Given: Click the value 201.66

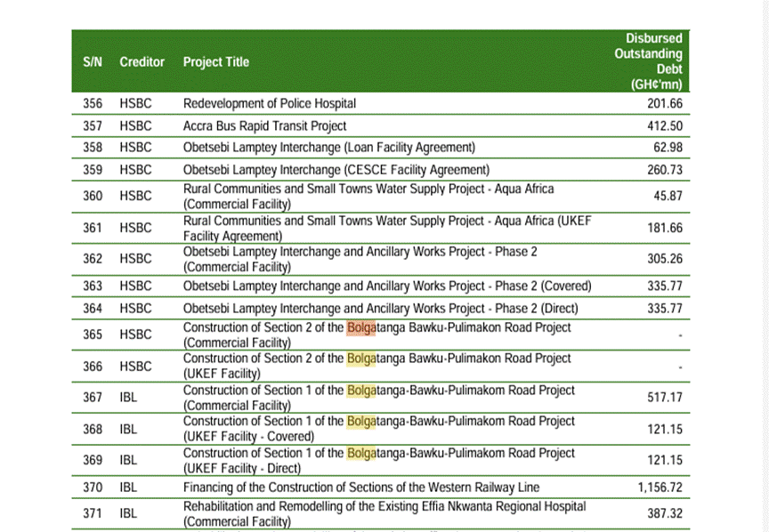Looking at the screenshot, I should (x=665, y=103).
